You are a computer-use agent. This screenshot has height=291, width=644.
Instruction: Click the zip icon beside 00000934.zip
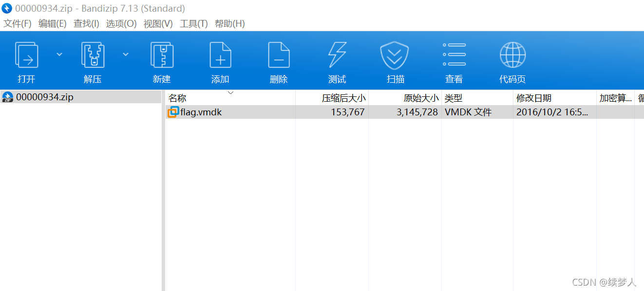point(8,97)
